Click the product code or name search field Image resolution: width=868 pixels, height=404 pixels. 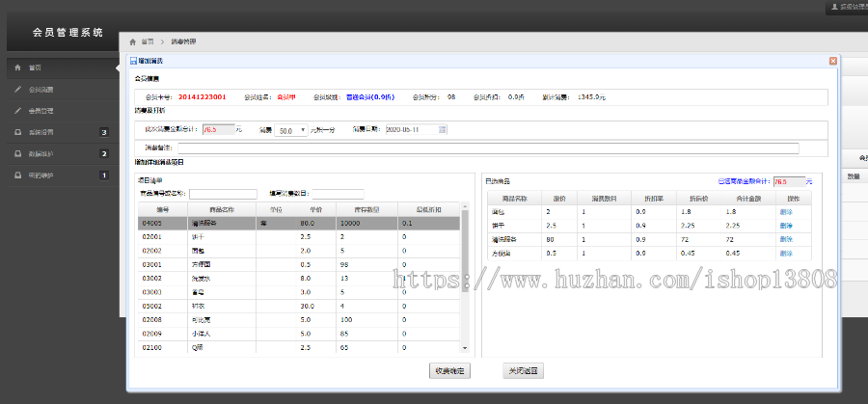click(x=224, y=194)
